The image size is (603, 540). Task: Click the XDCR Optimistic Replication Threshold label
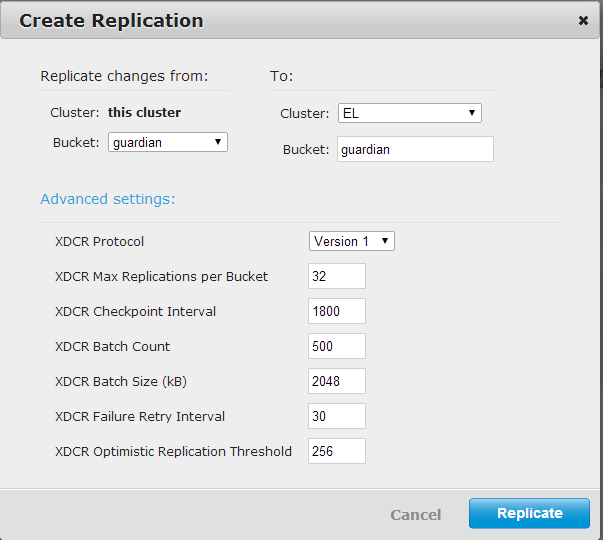pyautogui.click(x=173, y=451)
